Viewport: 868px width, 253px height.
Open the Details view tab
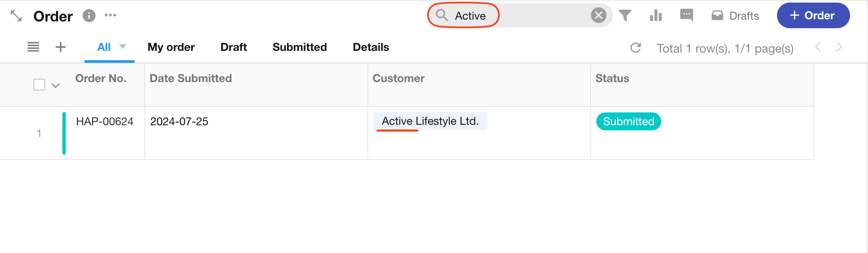371,47
